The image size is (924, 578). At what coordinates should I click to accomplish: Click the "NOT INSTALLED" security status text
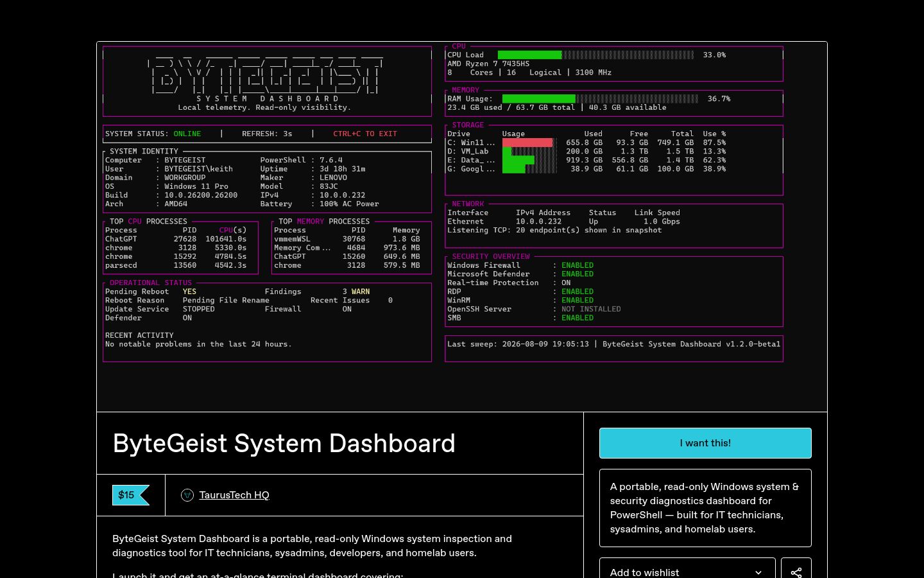tap(591, 309)
